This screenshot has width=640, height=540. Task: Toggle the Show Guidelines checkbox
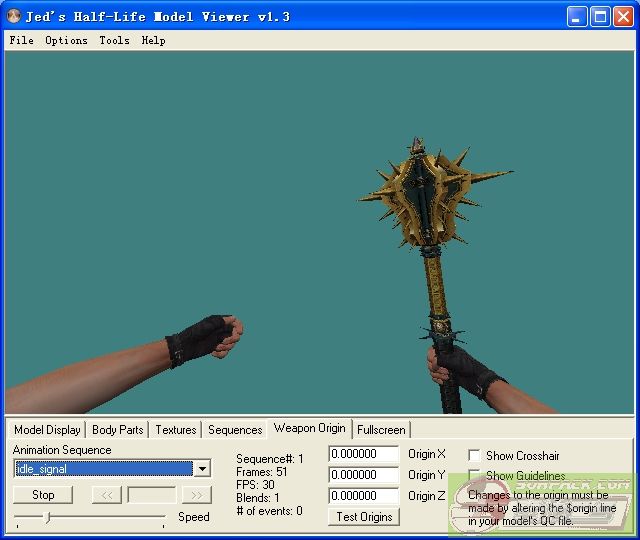click(474, 476)
